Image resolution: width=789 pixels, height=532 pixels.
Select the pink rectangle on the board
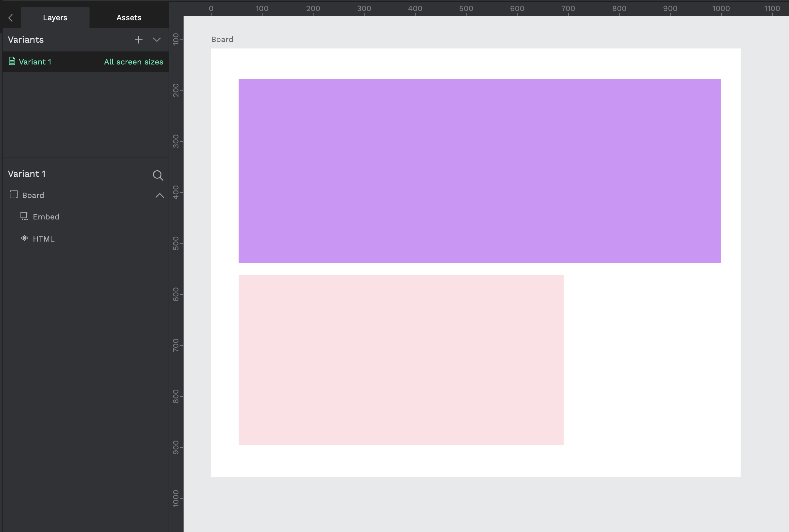pos(401,360)
